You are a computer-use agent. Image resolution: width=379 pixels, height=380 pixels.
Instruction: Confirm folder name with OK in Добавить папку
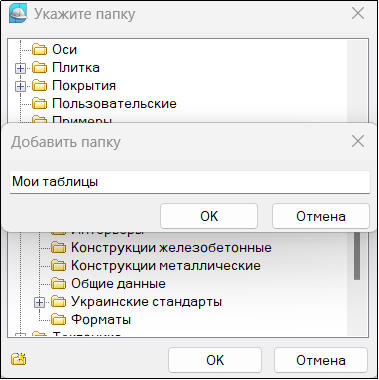209,216
